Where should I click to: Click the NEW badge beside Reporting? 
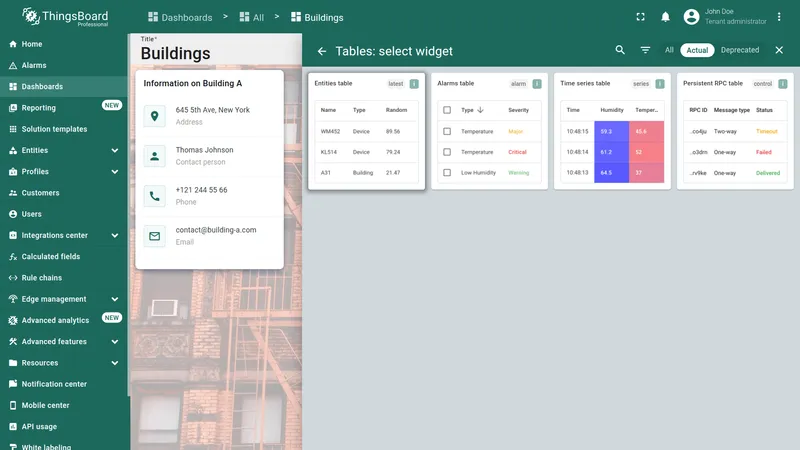tap(112, 105)
